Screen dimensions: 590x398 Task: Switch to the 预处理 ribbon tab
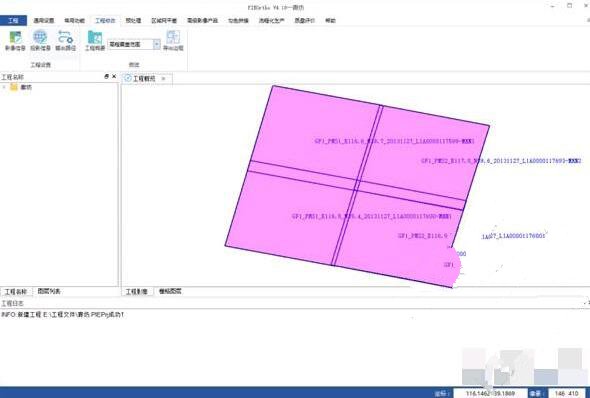(133, 21)
